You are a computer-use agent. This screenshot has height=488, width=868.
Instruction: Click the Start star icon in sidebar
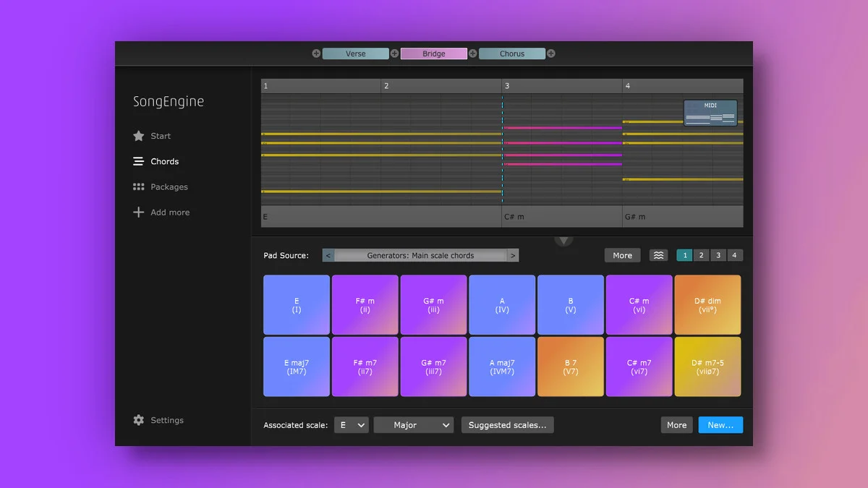tap(139, 136)
